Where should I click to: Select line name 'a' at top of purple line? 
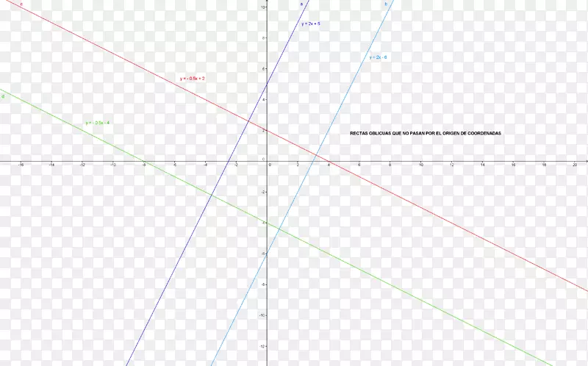pyautogui.click(x=301, y=4)
